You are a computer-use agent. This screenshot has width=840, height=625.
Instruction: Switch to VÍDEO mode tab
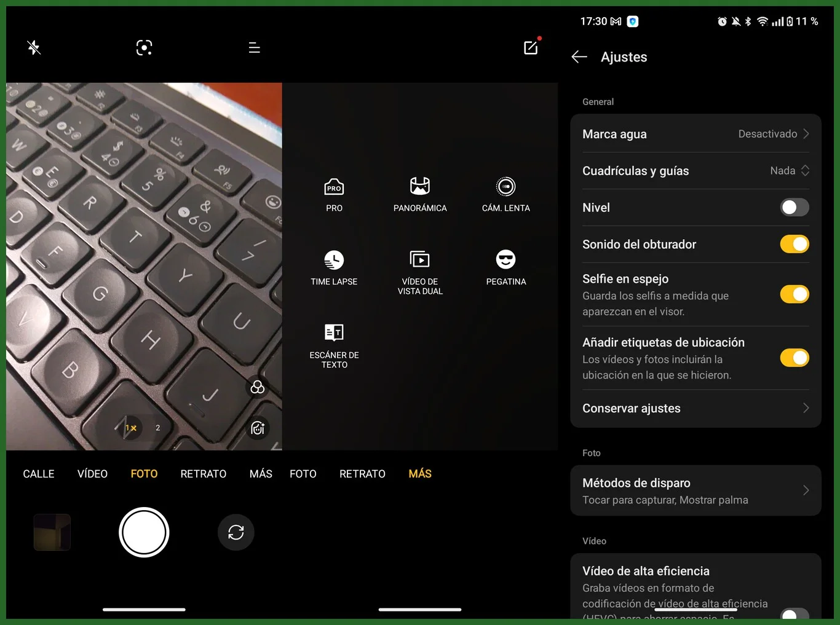tap(92, 474)
